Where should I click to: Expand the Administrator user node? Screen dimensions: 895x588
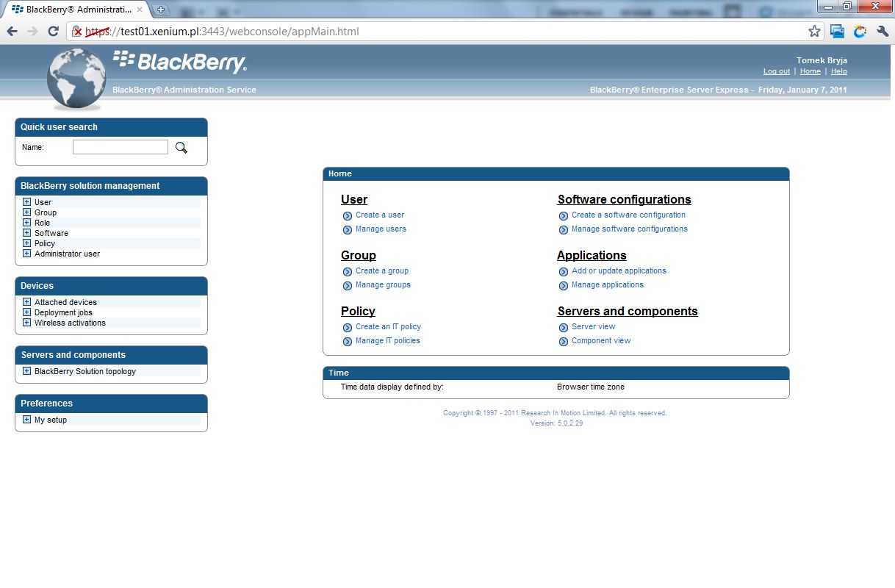pyautogui.click(x=26, y=254)
